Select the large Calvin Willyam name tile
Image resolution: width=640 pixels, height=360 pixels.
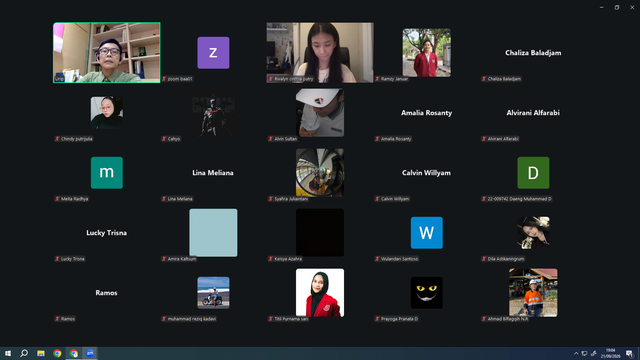[427, 173]
